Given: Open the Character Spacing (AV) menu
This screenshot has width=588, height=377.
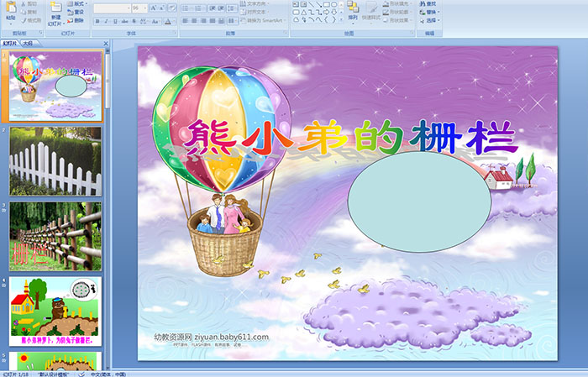Looking at the screenshot, I should tap(144, 21).
